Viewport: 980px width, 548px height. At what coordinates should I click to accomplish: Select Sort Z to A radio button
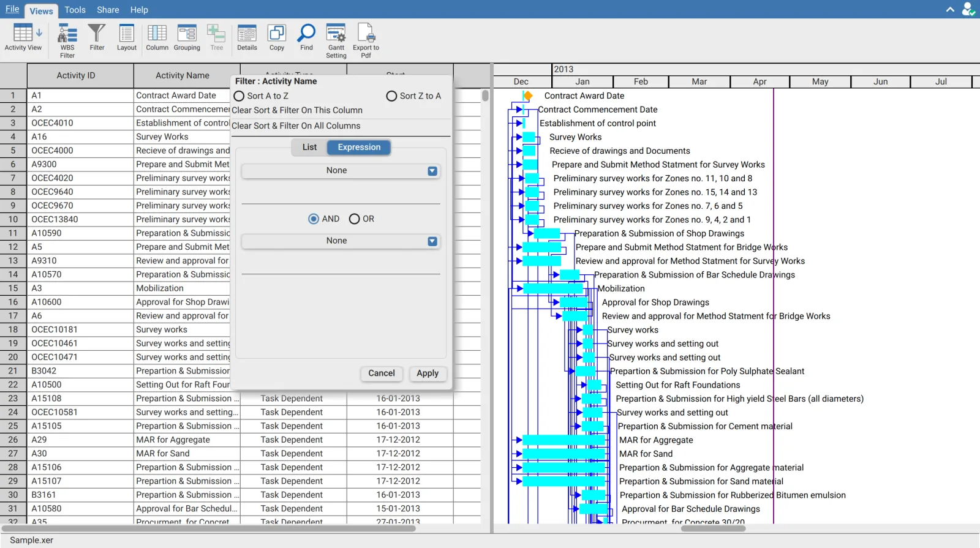(x=391, y=96)
